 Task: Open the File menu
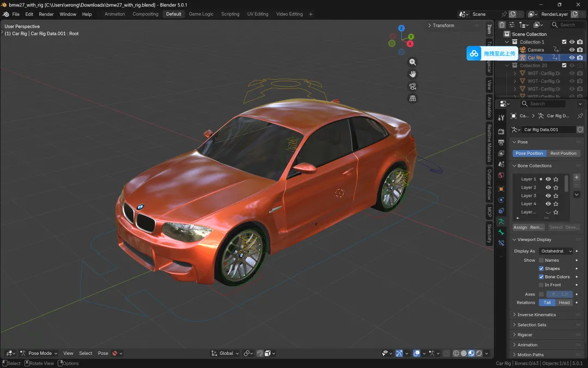(x=16, y=14)
